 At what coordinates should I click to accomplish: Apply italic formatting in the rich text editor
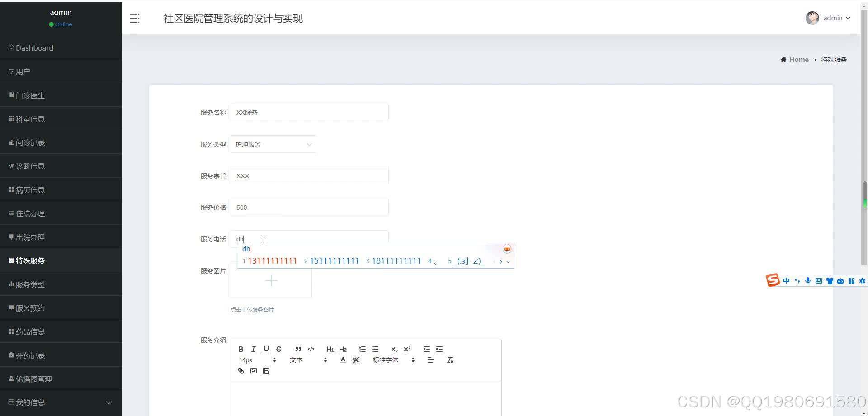[254, 349]
